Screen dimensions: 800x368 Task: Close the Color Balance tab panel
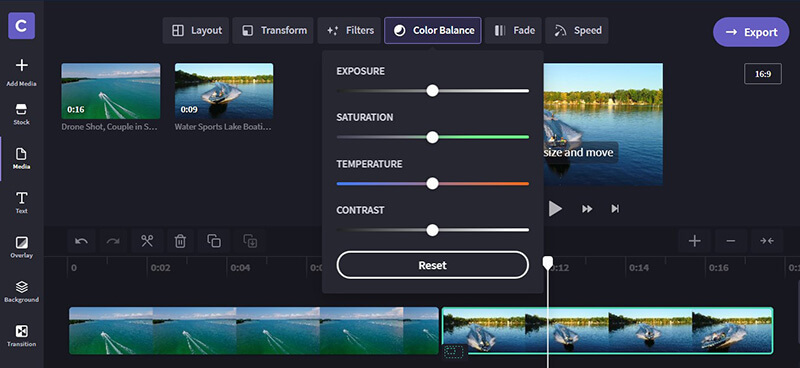click(x=433, y=31)
